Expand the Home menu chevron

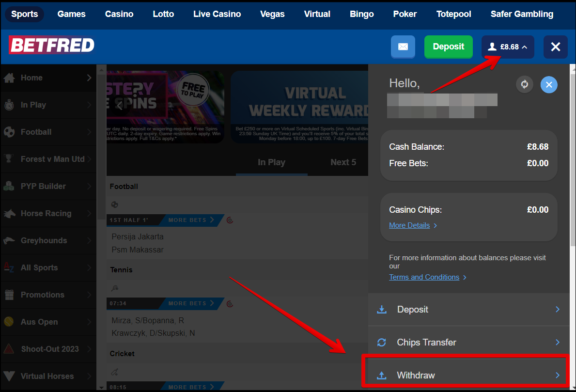point(89,78)
